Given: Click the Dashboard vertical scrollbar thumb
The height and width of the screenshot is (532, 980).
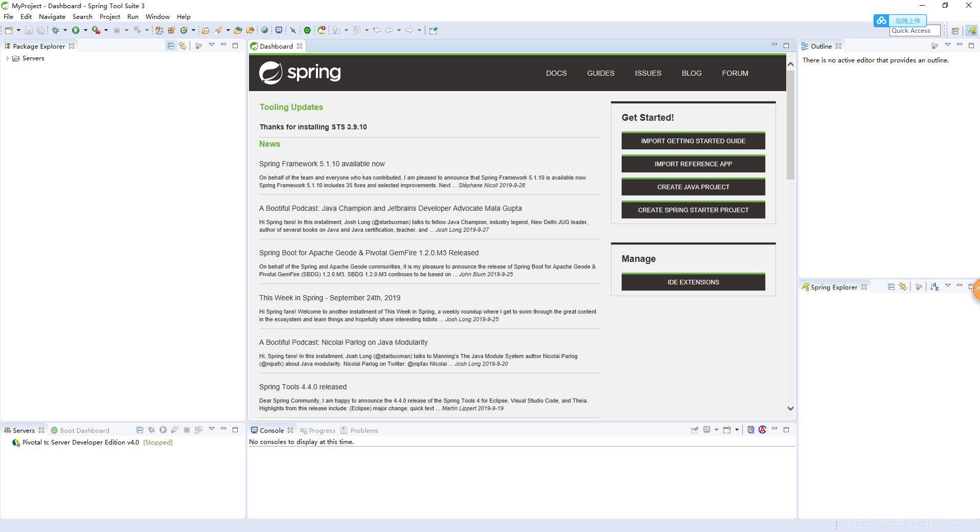Looking at the screenshot, I should (790, 125).
